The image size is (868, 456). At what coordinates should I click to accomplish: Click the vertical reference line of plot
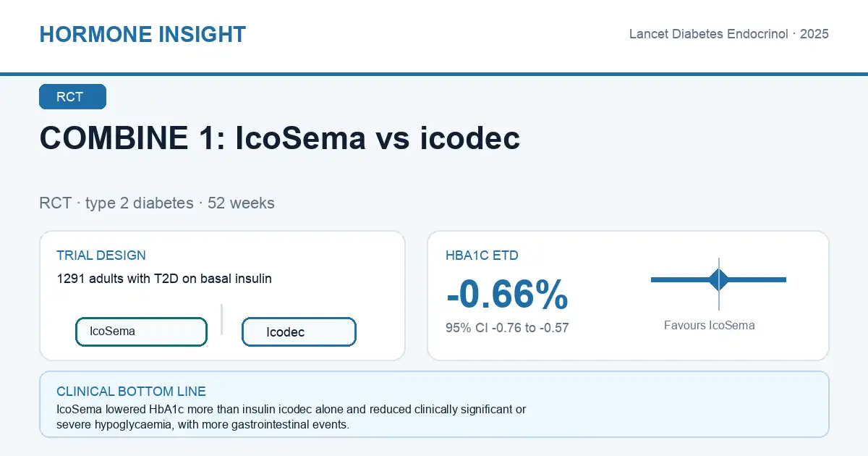719,284
